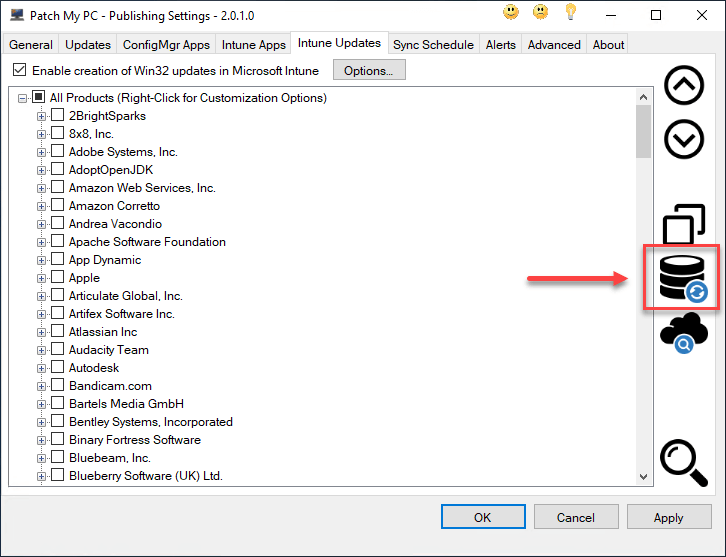
Task: Select the Blueberry Software (UK) Ltd. row text
Action: coord(146,476)
